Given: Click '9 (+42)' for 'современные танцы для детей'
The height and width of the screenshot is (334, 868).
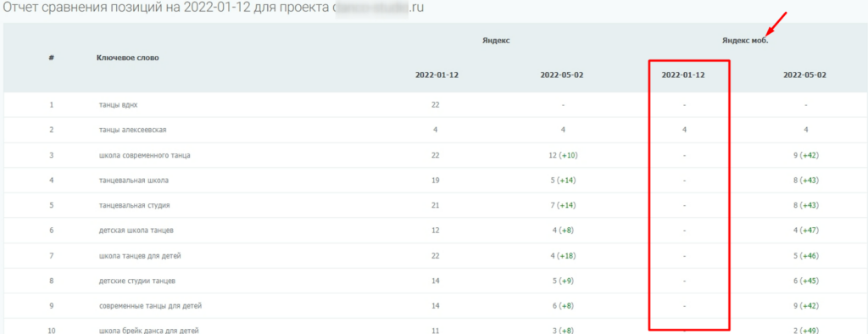Looking at the screenshot, I should tap(806, 306).
